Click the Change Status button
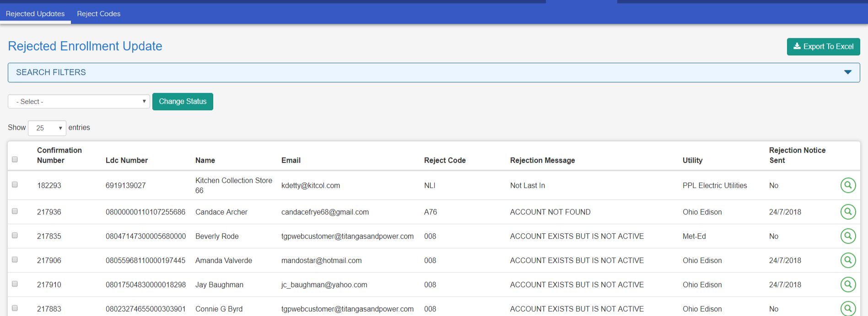 pyautogui.click(x=183, y=102)
